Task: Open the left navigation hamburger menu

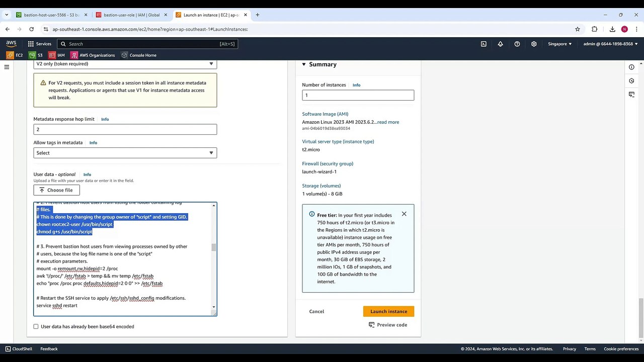Action: (x=7, y=67)
